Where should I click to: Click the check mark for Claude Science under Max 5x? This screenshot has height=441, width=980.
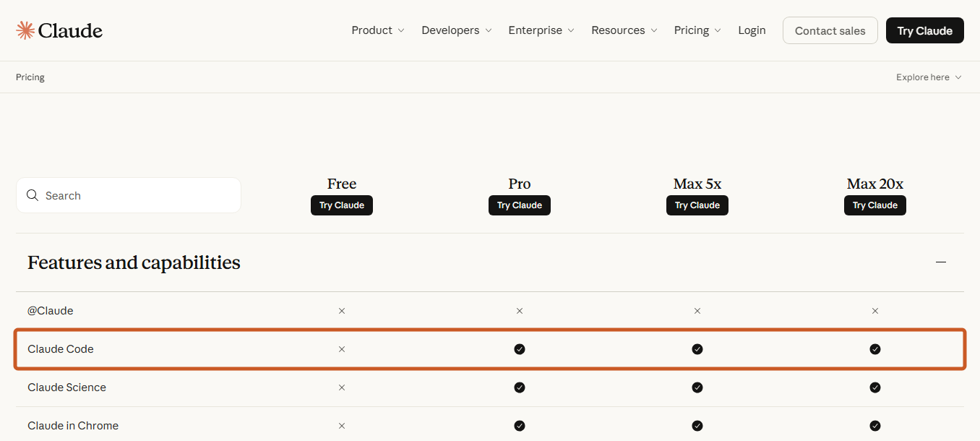[x=697, y=388]
